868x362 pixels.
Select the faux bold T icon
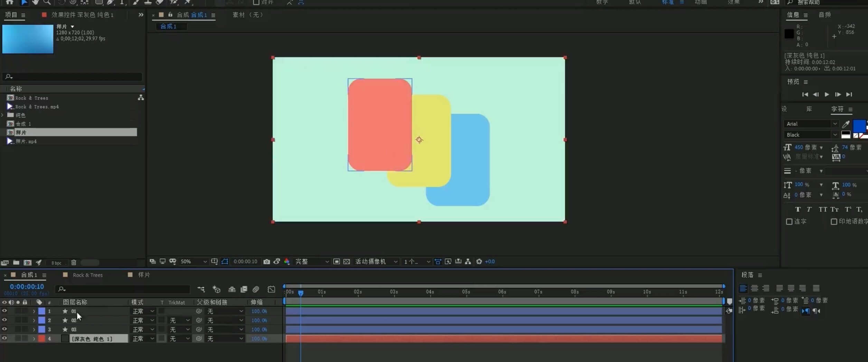pos(798,209)
